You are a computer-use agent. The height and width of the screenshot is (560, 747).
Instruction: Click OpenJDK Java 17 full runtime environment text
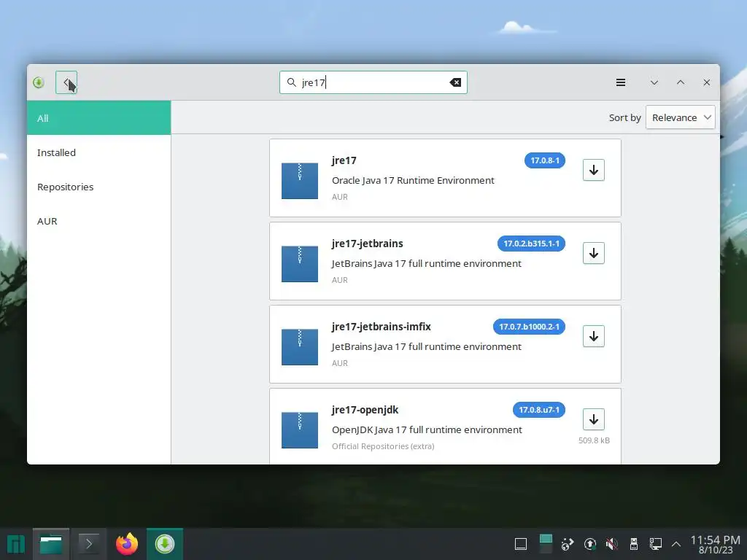pos(427,429)
